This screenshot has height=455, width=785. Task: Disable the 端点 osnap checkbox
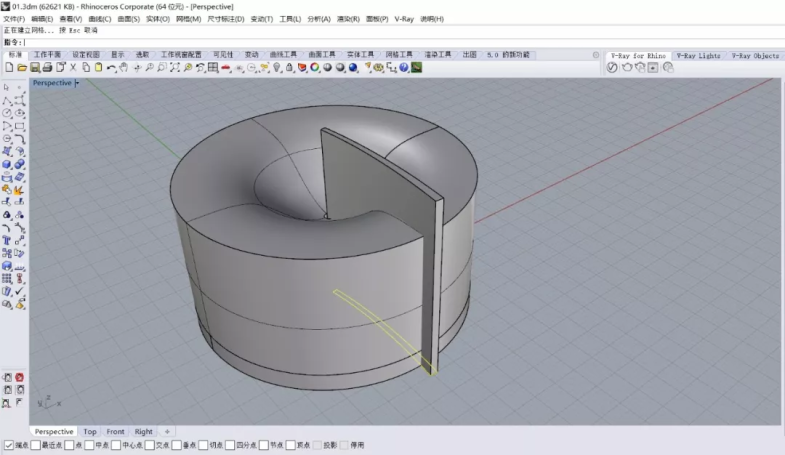click(x=9, y=445)
